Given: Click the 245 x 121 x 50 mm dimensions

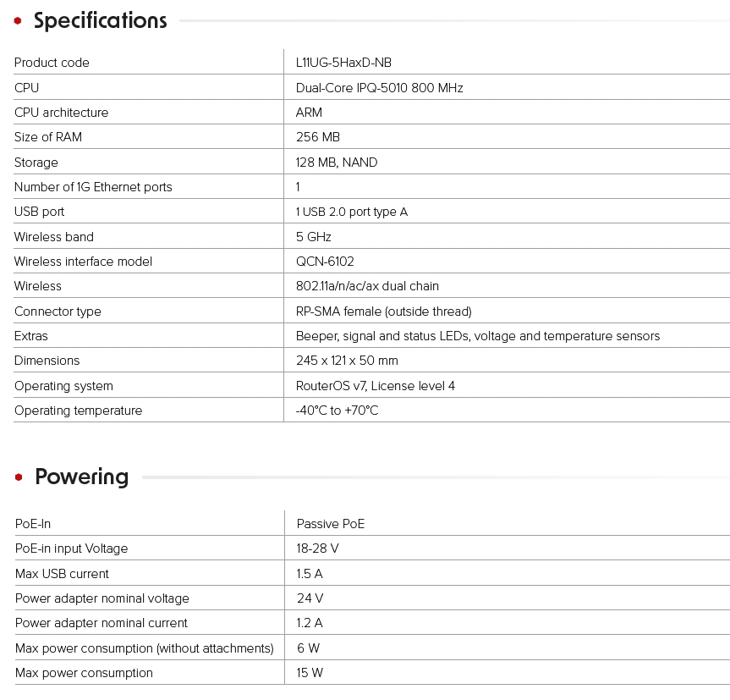Looking at the screenshot, I should pos(347,361).
